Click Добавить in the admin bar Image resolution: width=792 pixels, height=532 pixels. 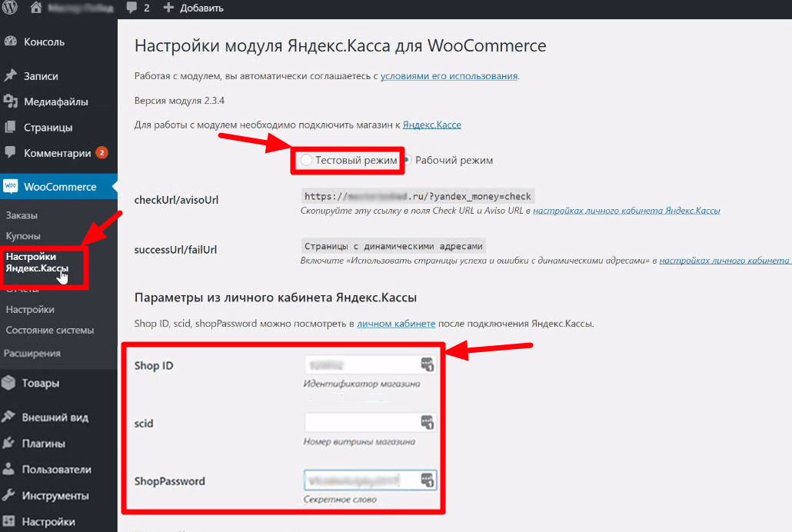point(201,8)
